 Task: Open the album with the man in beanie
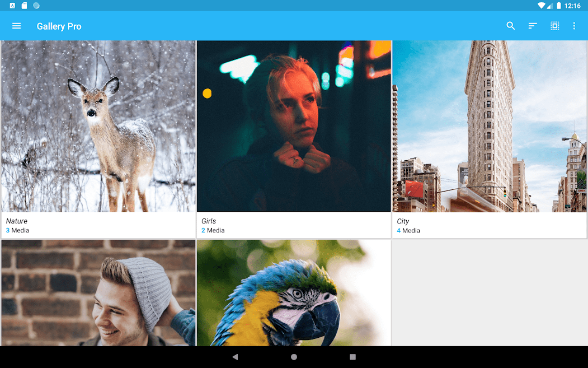pyautogui.click(x=98, y=293)
